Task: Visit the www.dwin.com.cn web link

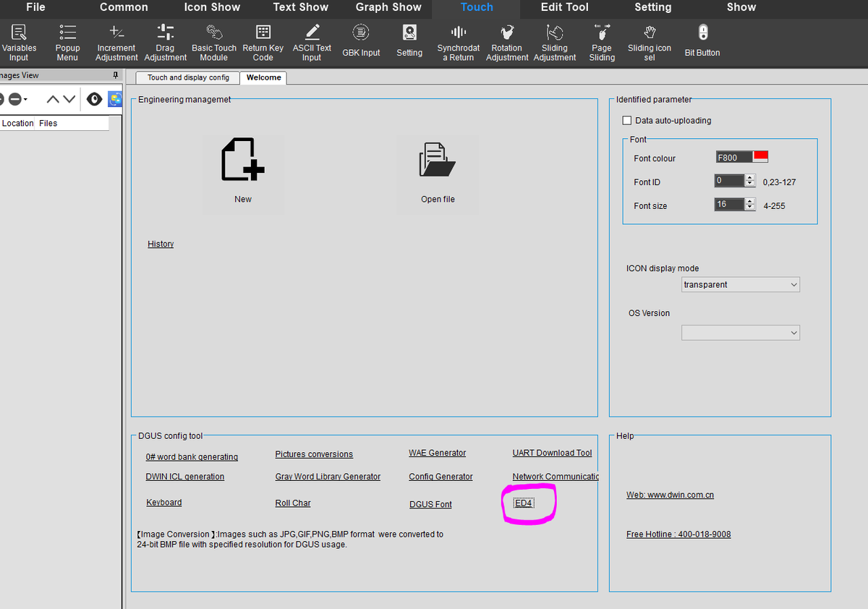Action: pos(670,495)
